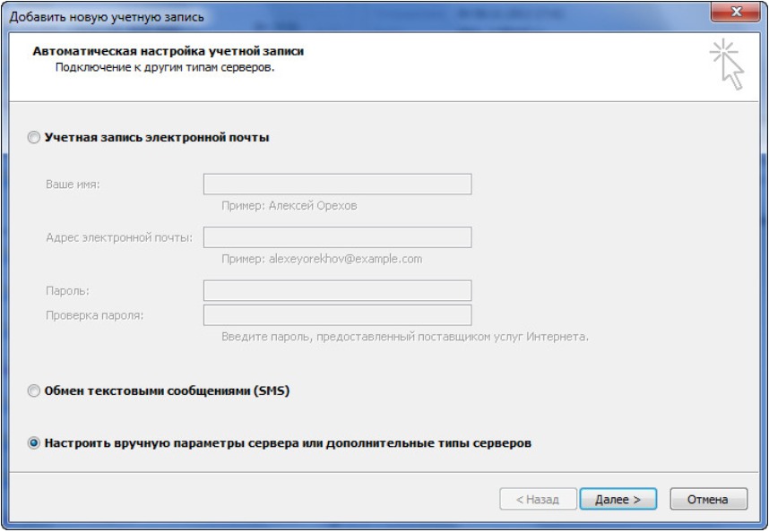The width and height of the screenshot is (769, 532).
Task: Click the Добавить новую учетную запись title bar
Action: point(107,17)
